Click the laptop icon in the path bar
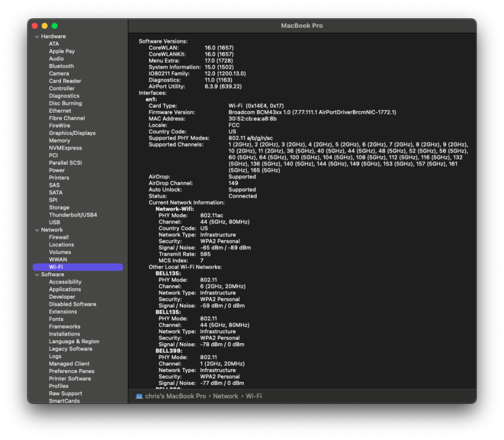This screenshot has height=440, width=504. [x=139, y=396]
